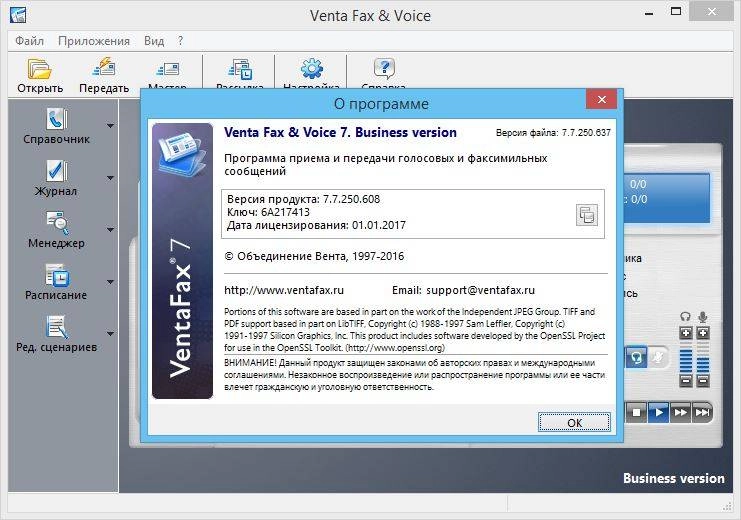Decrease headphone volume with minus button
The height and width of the screenshot is (520, 741).
coord(686,381)
